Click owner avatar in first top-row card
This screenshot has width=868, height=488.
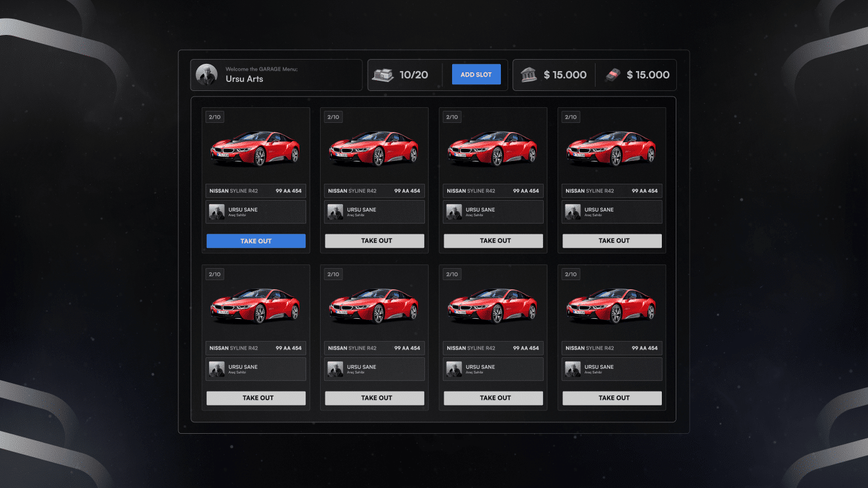click(217, 212)
